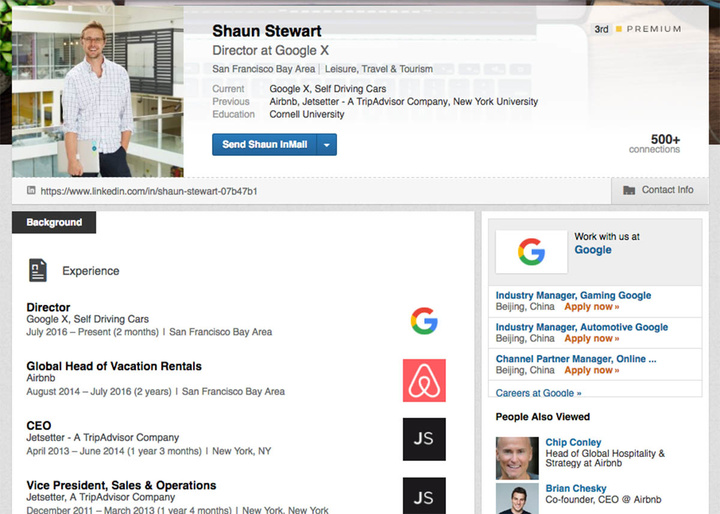Viewport: 720px width, 514px height.
Task: Click the CEO job title
Action: coord(39,426)
